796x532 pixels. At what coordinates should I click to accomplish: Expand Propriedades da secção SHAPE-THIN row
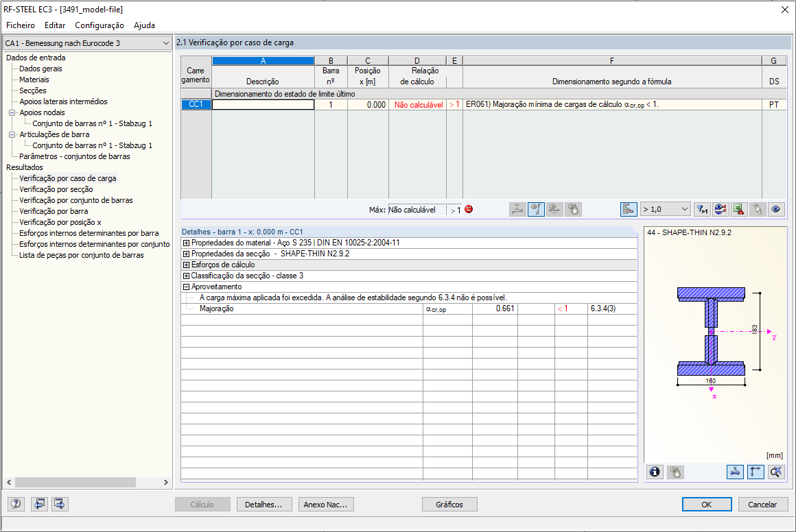tap(186, 254)
